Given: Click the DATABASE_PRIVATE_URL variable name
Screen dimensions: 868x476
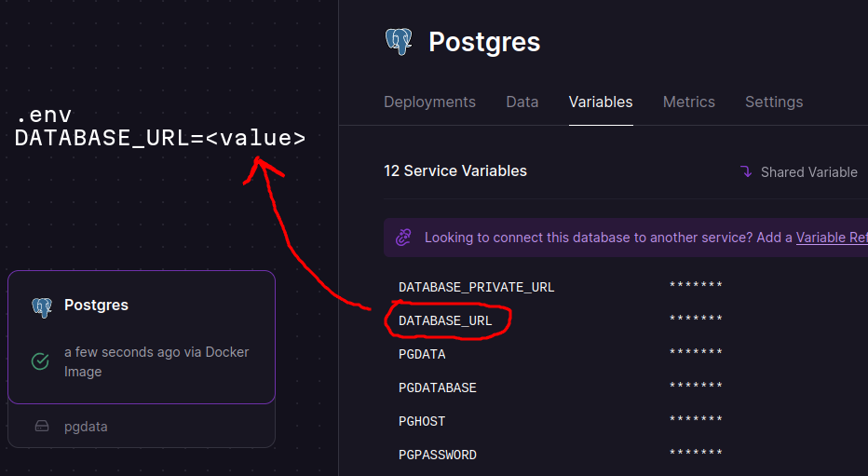Looking at the screenshot, I should [x=476, y=287].
